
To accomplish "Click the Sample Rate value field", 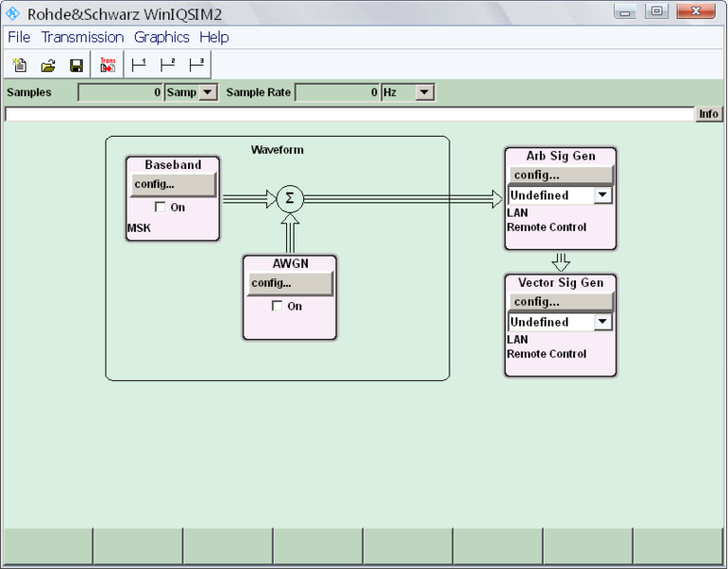I will [x=337, y=93].
